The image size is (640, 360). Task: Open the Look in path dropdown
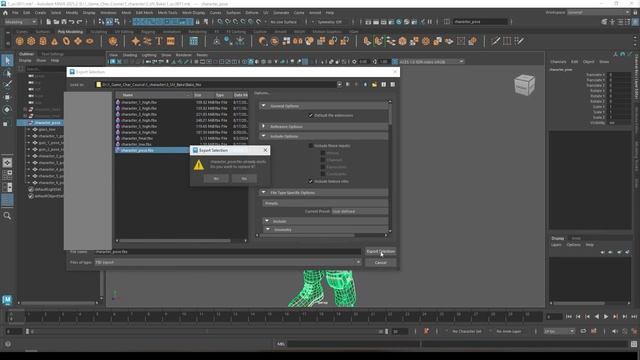click(339, 84)
